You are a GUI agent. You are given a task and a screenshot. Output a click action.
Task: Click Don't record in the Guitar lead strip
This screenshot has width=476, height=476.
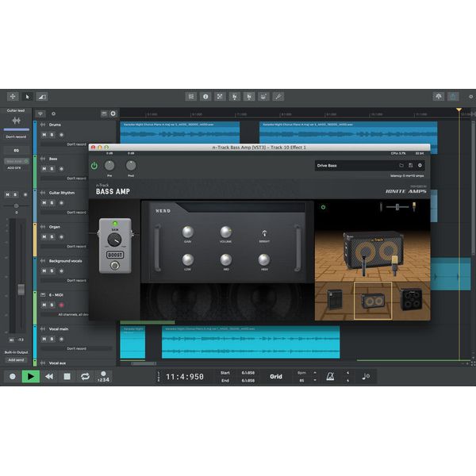point(16,136)
